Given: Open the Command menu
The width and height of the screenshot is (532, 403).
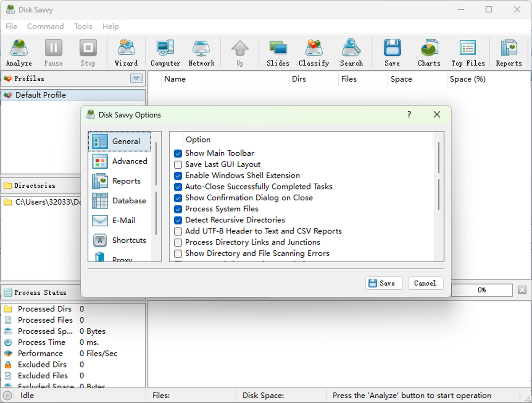Looking at the screenshot, I should 45,27.
